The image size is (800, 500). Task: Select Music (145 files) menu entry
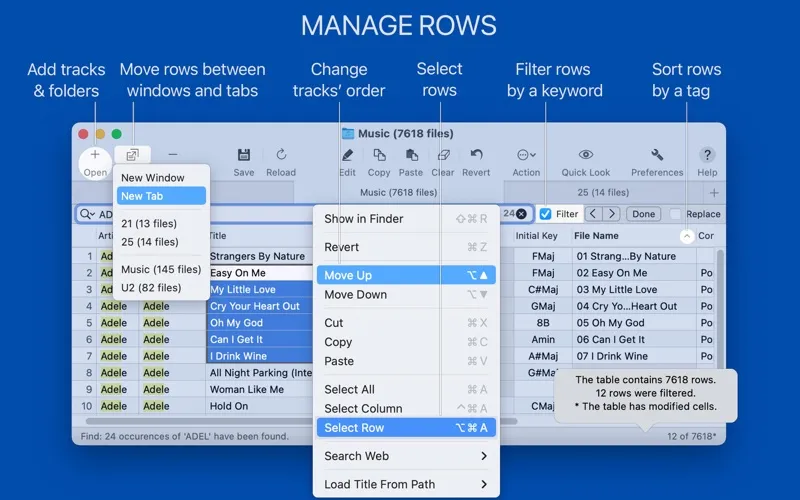pos(161,269)
